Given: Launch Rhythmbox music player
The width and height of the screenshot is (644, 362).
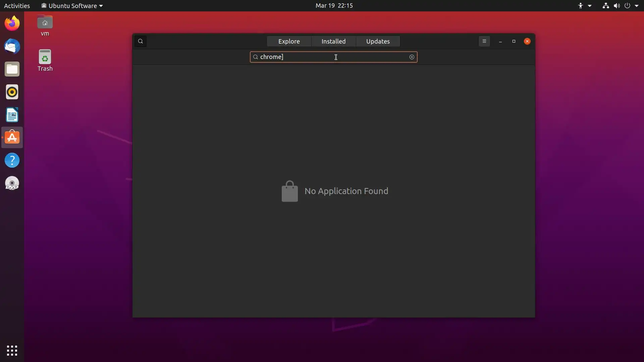Looking at the screenshot, I should click(x=12, y=92).
